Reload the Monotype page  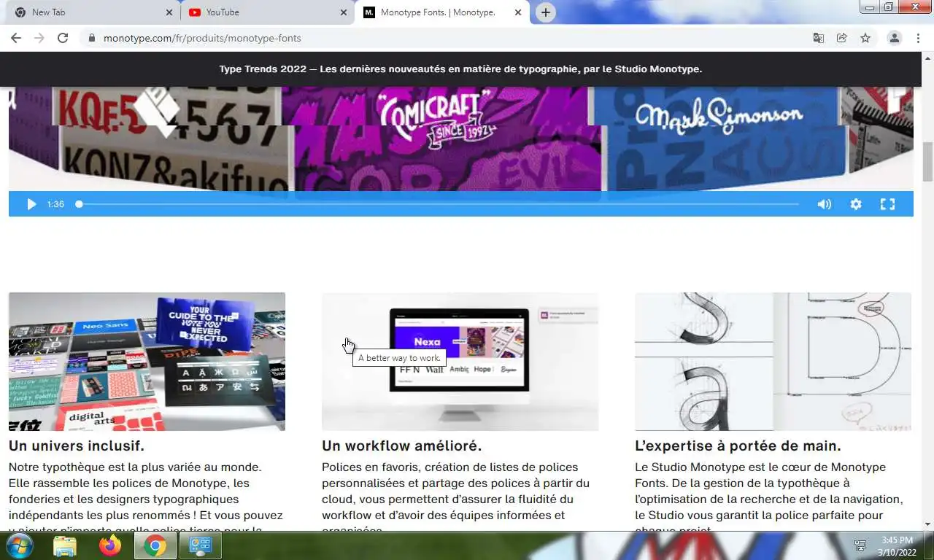click(63, 38)
